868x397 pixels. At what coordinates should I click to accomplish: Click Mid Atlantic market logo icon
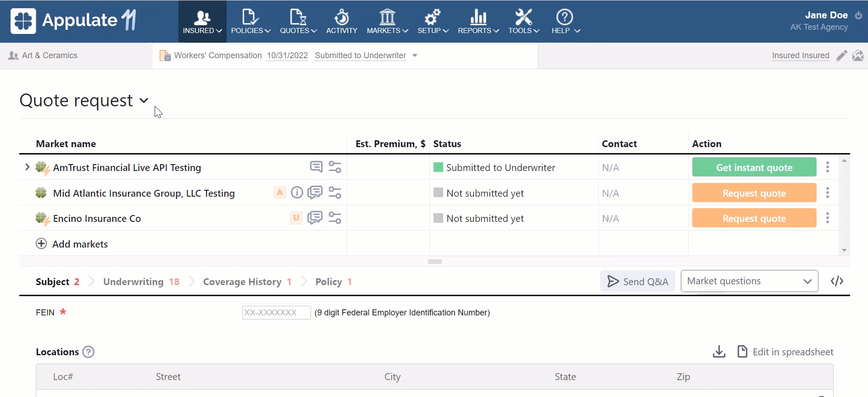[41, 193]
